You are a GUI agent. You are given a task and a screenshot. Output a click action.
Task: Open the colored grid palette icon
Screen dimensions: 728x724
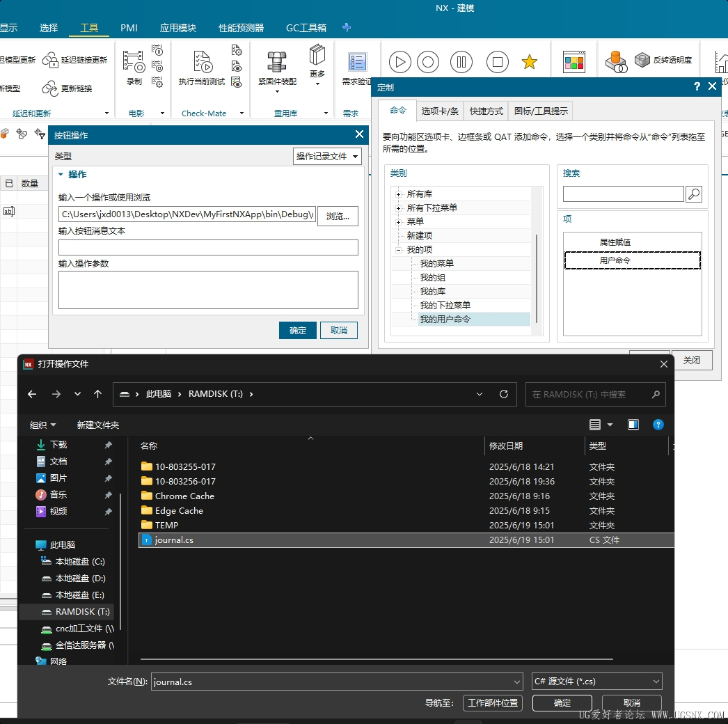[574, 62]
